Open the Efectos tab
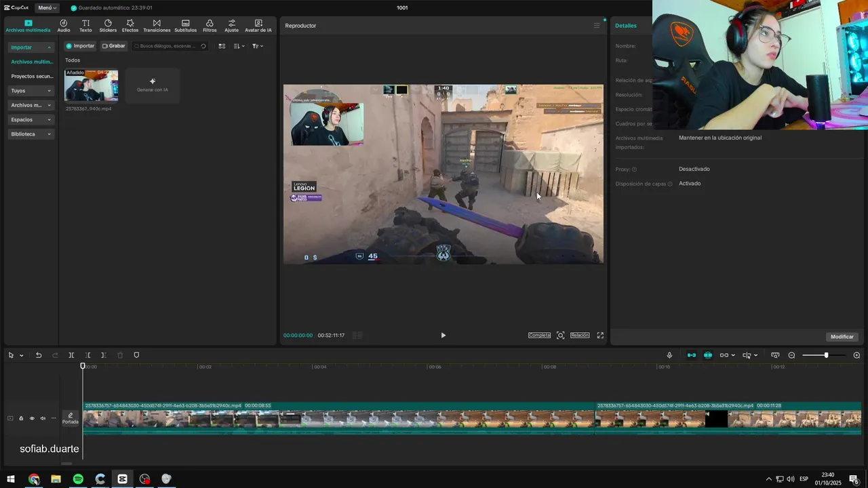 click(130, 26)
